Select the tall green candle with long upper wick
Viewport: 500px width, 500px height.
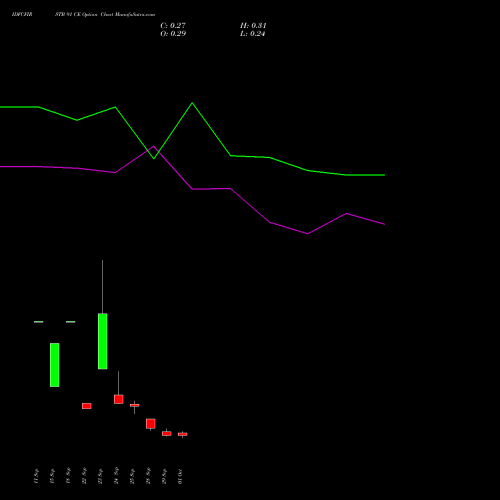[103, 341]
